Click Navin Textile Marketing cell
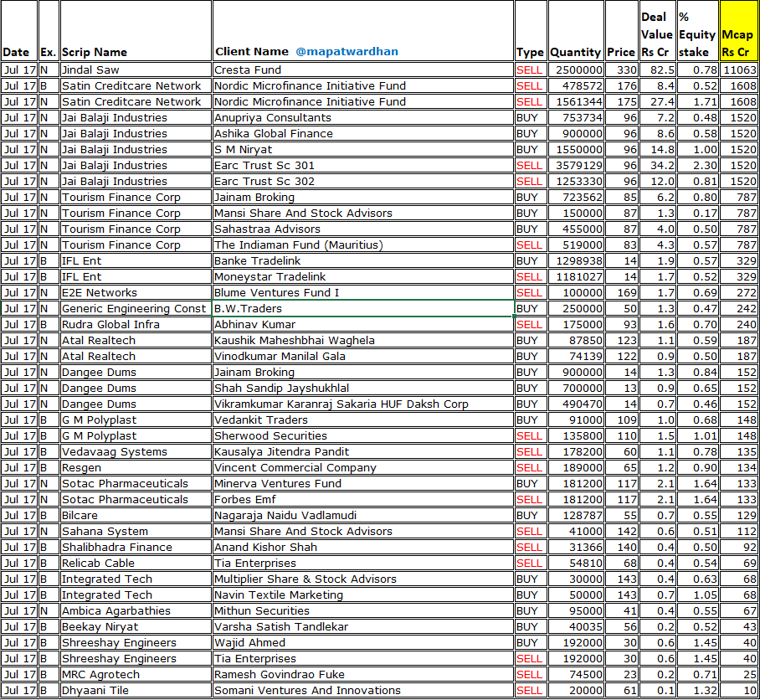The width and height of the screenshot is (760, 700). coord(363,594)
